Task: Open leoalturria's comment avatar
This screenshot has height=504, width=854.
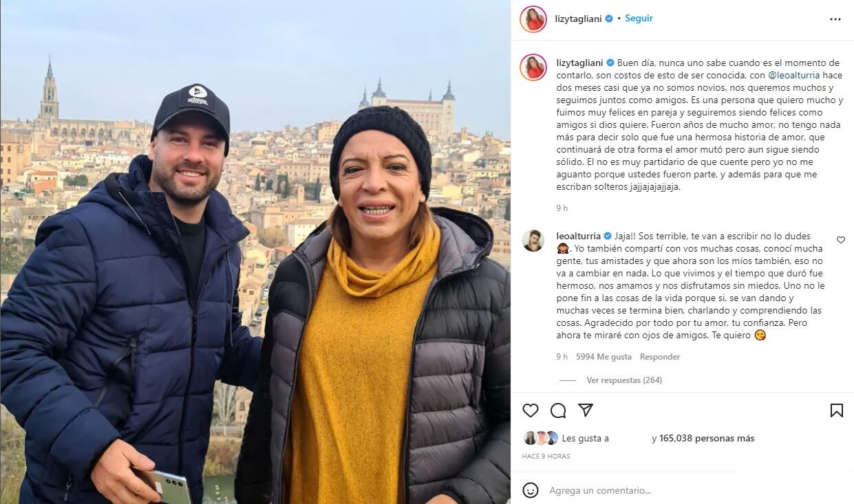Action: [533, 241]
